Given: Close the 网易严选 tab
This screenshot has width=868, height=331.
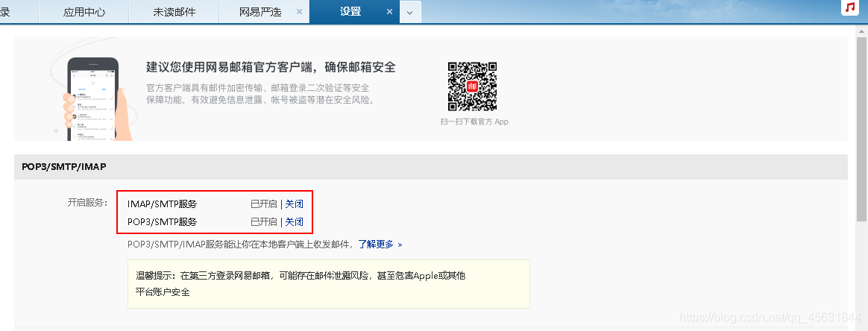Looking at the screenshot, I should point(300,12).
